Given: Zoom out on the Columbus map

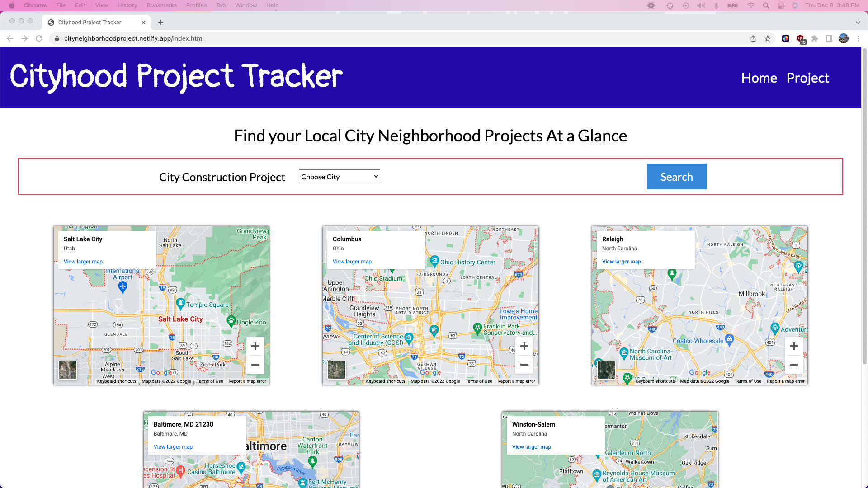Looking at the screenshot, I should pos(524,365).
